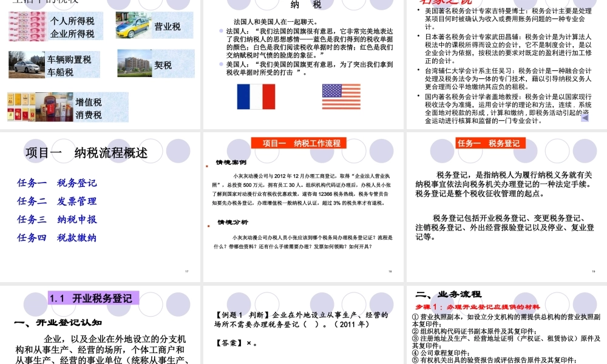Image resolution: width=607 pixels, height=364 pixels.
Task: Select the 营业税 label
Action: pos(168,26)
